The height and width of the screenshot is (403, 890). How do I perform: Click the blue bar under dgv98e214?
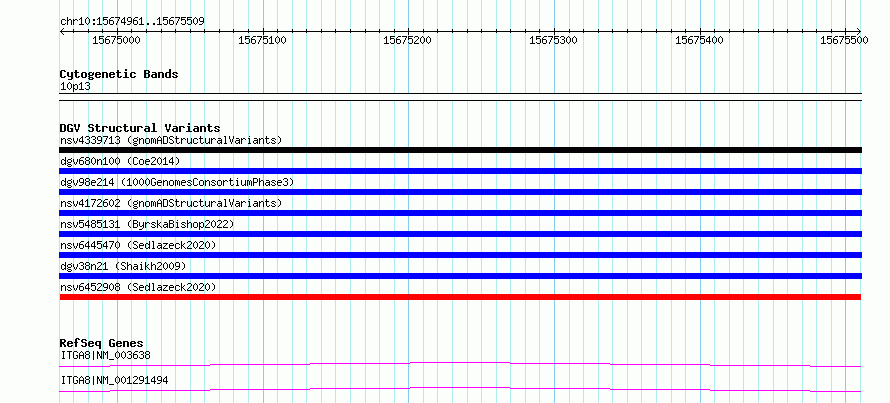click(460, 192)
